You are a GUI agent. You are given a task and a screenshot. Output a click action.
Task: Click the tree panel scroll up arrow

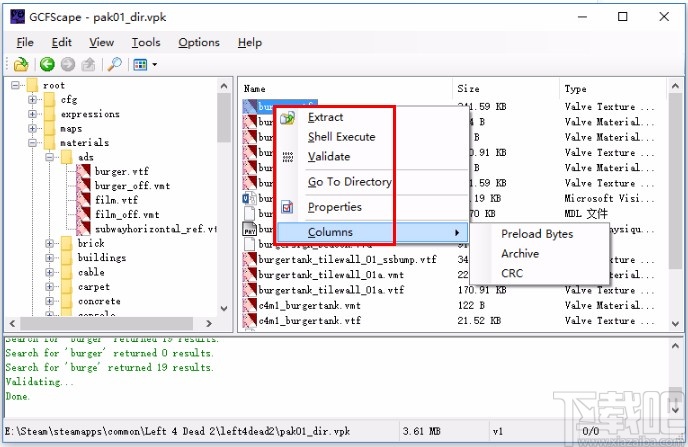(224, 86)
